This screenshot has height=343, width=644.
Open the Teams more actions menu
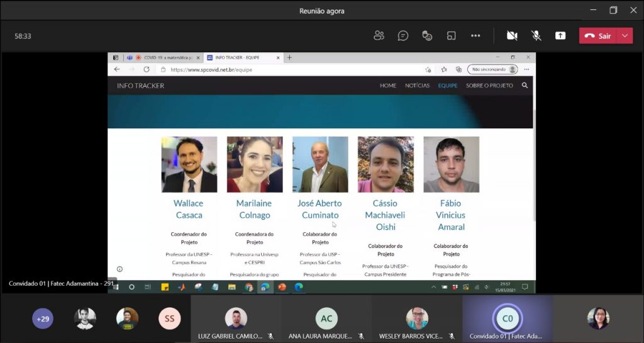click(x=475, y=36)
